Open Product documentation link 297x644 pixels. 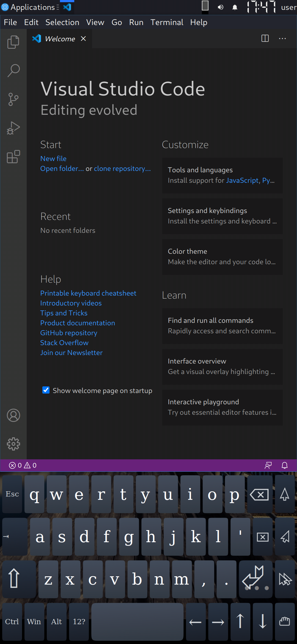78,323
